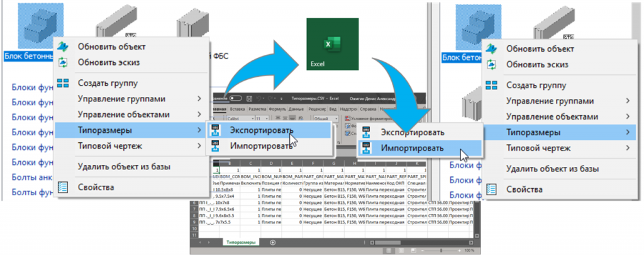The width and height of the screenshot is (644, 255).
Task: Expand Типовой чертеж submenu in right menu
Action: 628,148
